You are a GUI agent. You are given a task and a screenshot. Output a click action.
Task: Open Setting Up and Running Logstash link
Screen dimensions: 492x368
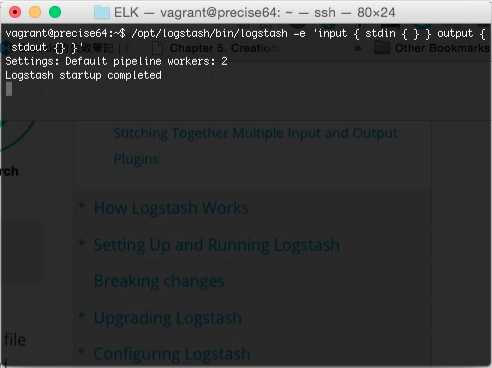[217, 245]
